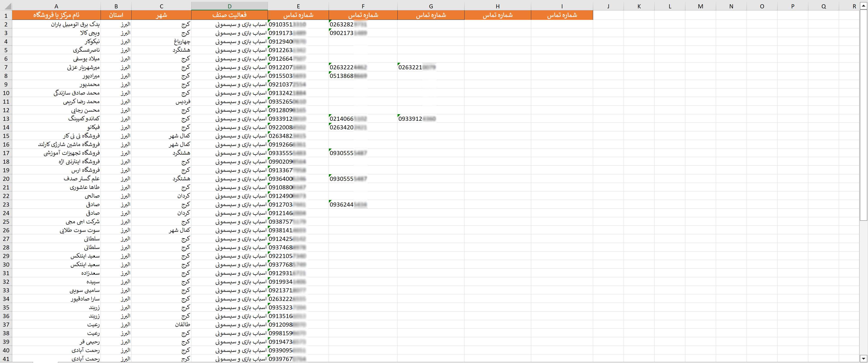
Task: Select cell 'میرشهریار عزتی'
Action: point(56,67)
